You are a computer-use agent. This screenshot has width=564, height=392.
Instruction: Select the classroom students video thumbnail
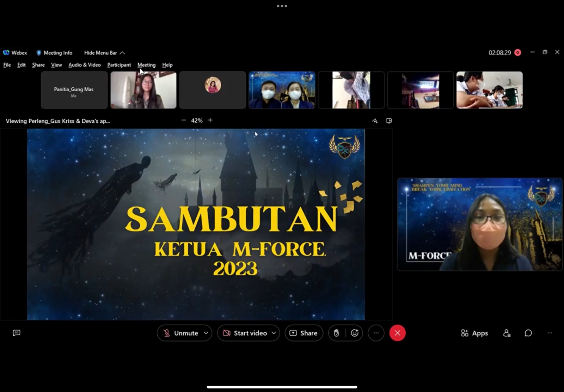[490, 90]
